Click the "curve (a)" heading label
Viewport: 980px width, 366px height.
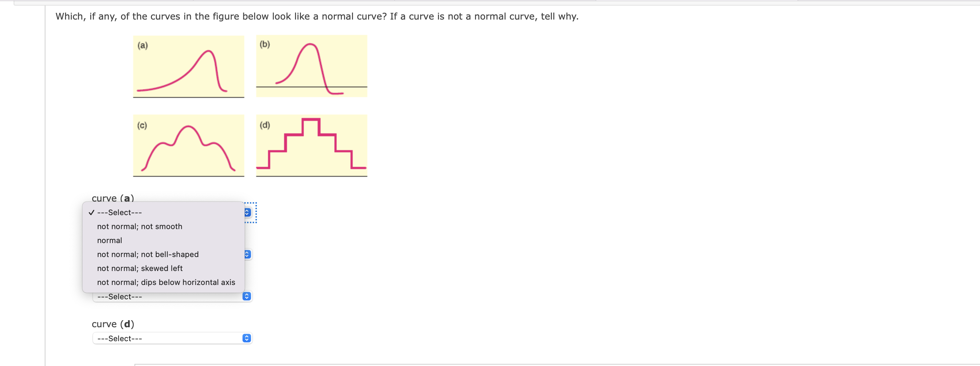[x=113, y=198]
